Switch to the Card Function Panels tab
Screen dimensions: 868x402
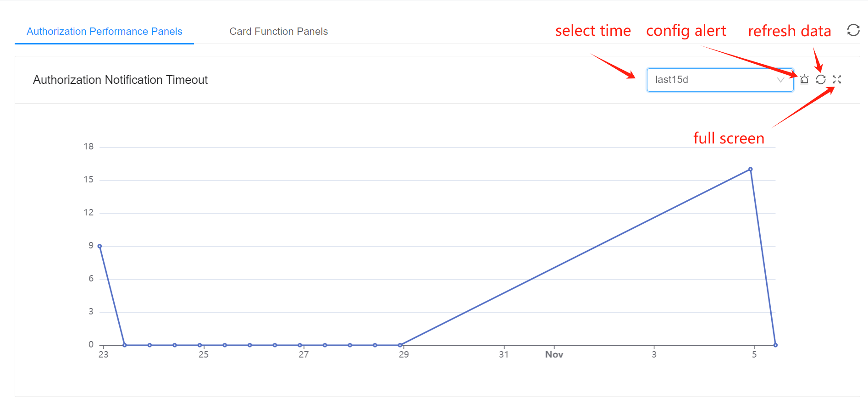[x=278, y=31]
